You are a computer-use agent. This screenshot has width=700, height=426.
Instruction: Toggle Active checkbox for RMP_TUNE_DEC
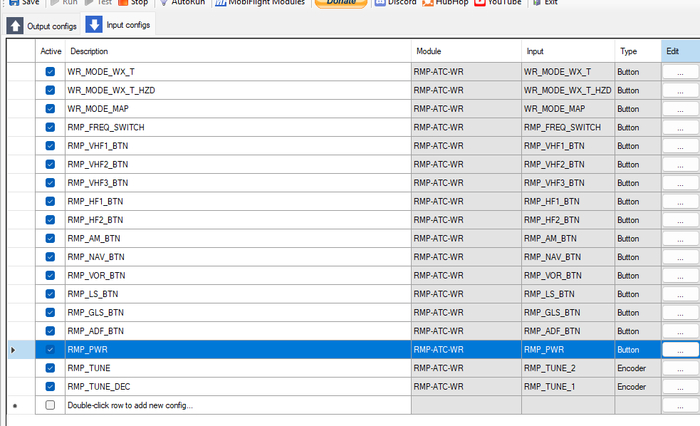click(51, 386)
